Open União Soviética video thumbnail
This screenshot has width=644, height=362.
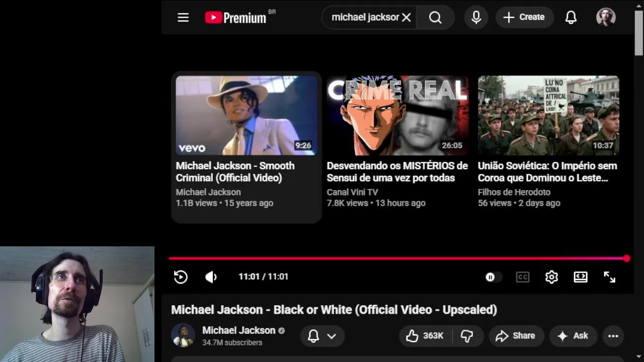point(548,115)
